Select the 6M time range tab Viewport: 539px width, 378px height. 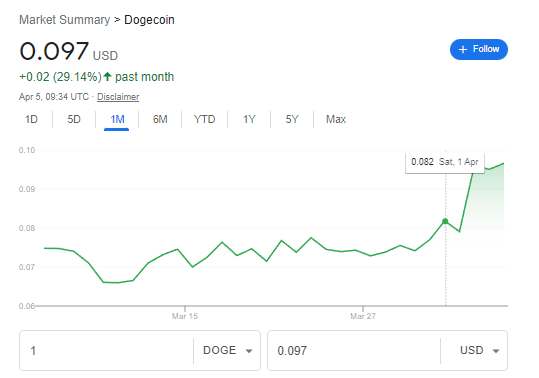(160, 119)
